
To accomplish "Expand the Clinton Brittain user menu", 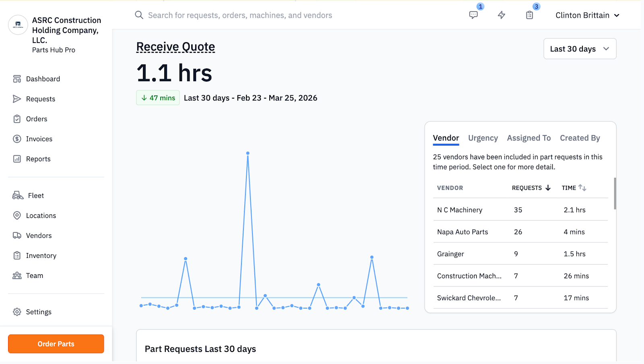I will pos(587,15).
